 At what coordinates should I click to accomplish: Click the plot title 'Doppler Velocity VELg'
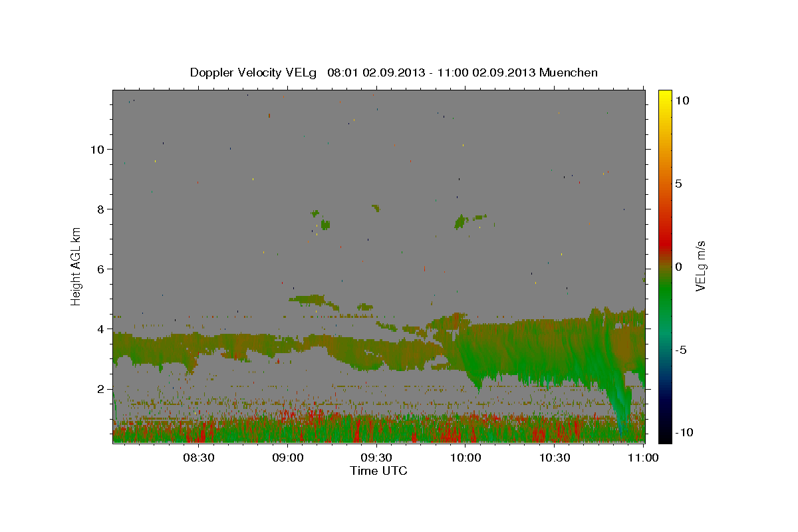pyautogui.click(x=254, y=72)
